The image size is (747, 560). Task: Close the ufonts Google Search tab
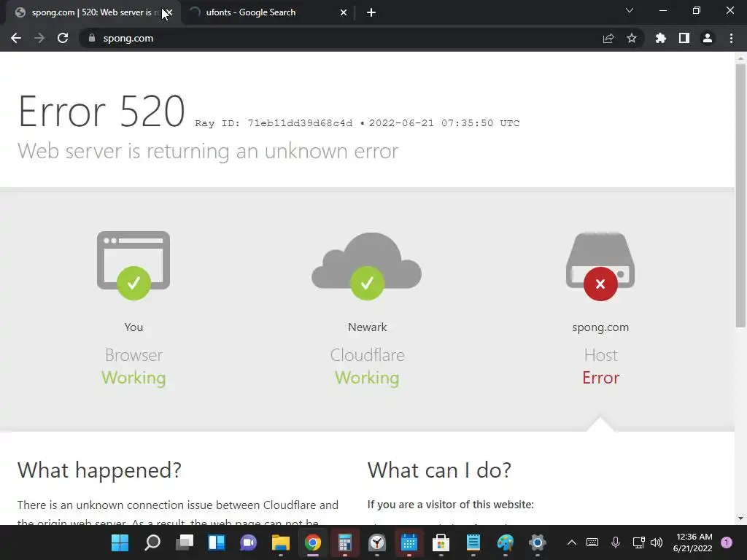(x=344, y=12)
